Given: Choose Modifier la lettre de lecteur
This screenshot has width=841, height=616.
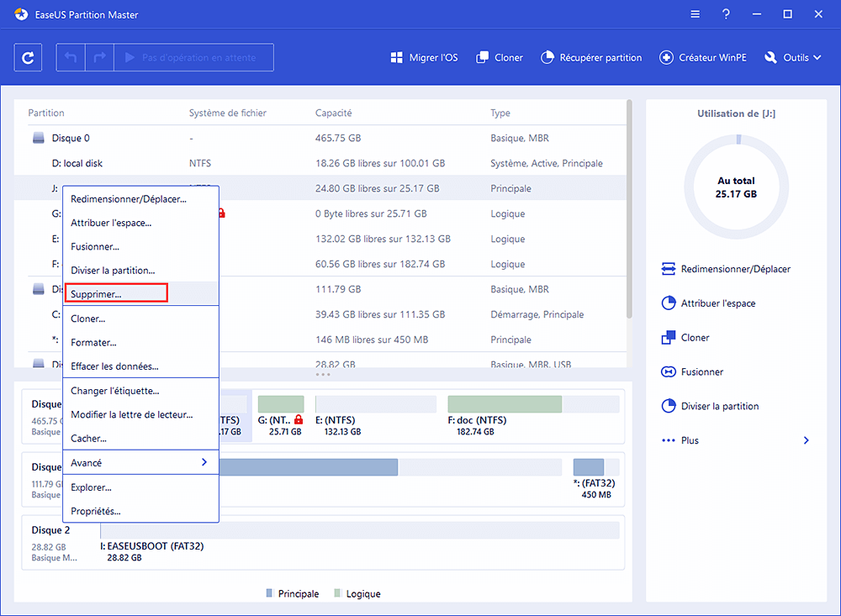Looking at the screenshot, I should (140, 414).
